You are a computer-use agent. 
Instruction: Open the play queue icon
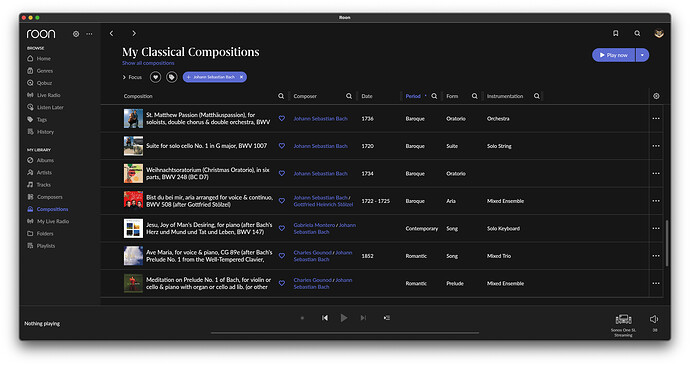tap(386, 318)
